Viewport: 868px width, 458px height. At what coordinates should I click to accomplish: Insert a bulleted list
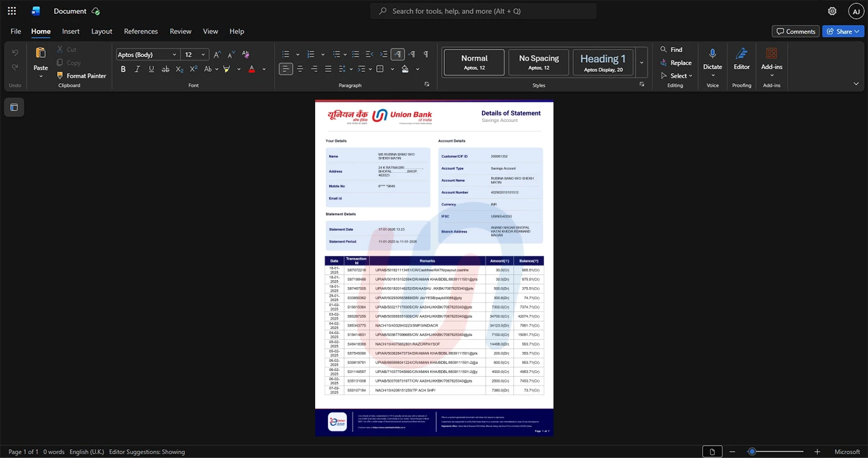point(286,55)
